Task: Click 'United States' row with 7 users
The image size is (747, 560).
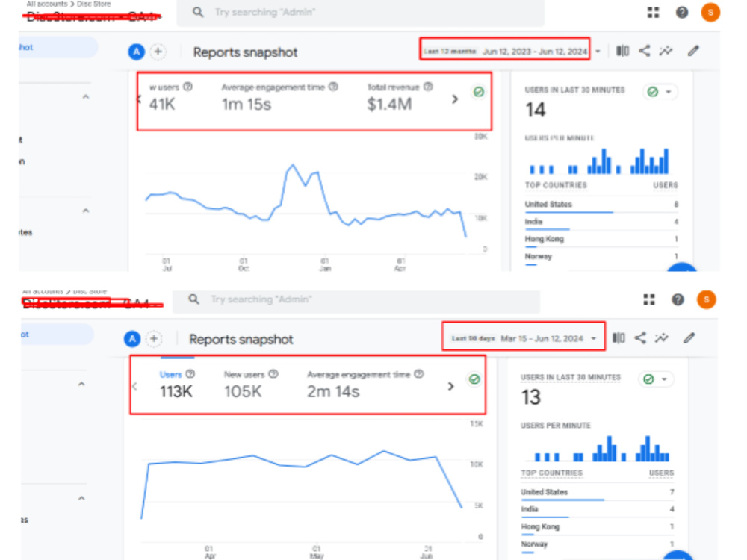Action: click(598, 494)
